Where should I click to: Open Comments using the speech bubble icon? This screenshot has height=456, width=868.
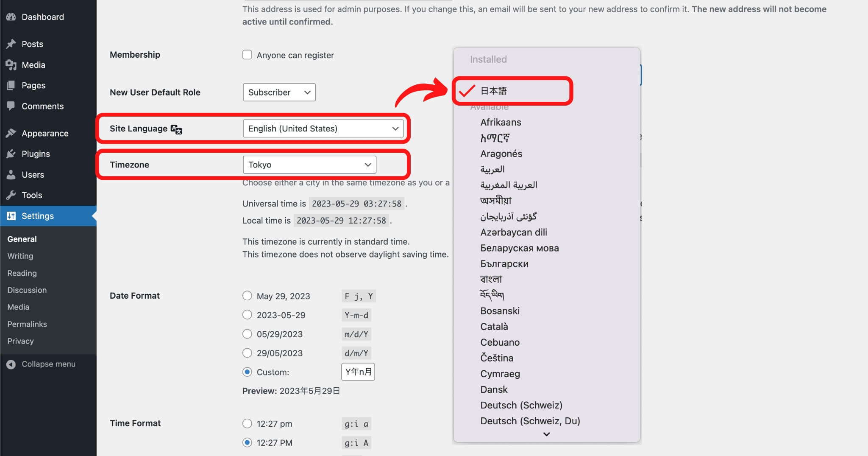[x=12, y=106]
